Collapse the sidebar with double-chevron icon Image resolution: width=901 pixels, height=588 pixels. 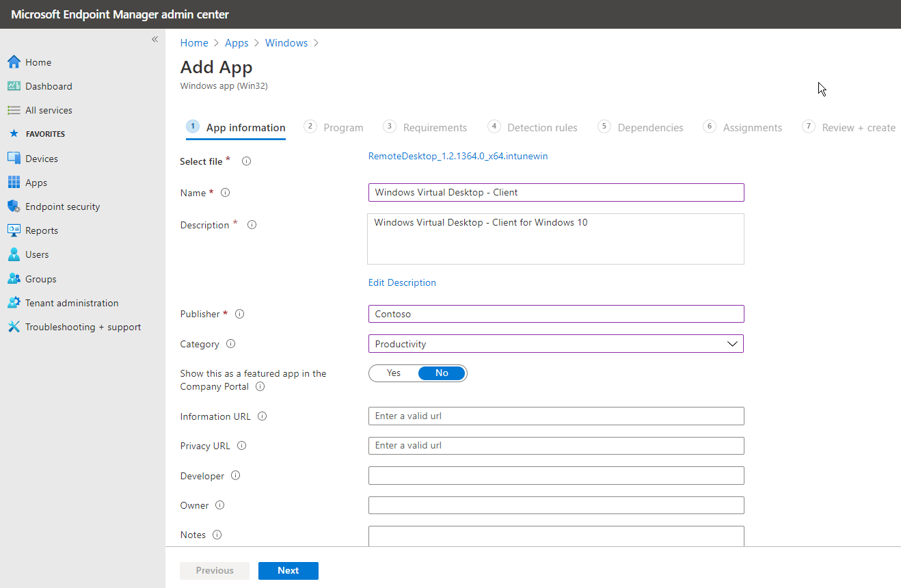pyautogui.click(x=154, y=40)
